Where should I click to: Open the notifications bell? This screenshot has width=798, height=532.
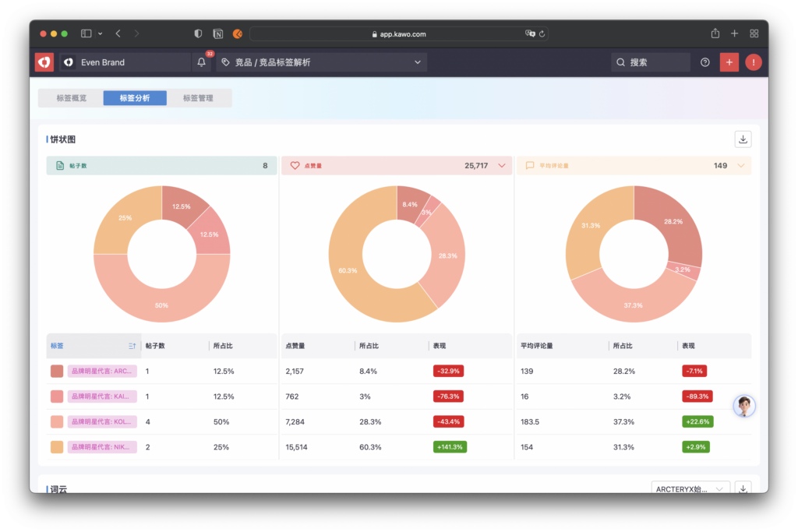point(202,62)
